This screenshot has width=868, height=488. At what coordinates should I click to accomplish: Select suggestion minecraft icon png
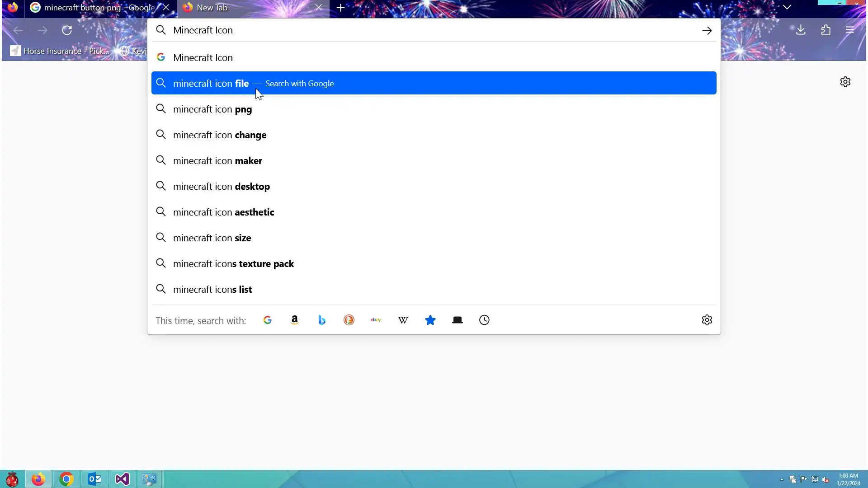click(212, 109)
